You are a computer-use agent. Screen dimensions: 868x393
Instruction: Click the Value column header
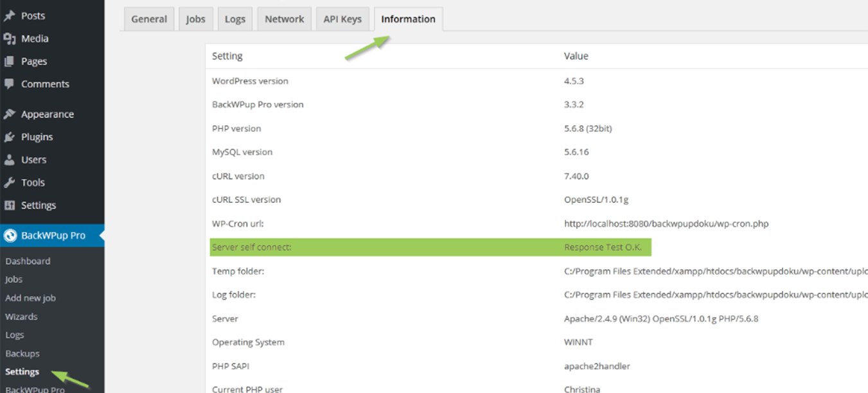pos(576,56)
